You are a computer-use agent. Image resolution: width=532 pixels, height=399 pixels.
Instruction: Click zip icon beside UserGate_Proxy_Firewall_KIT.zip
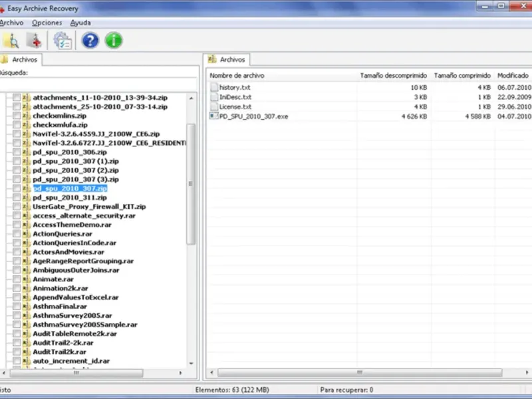(27, 207)
